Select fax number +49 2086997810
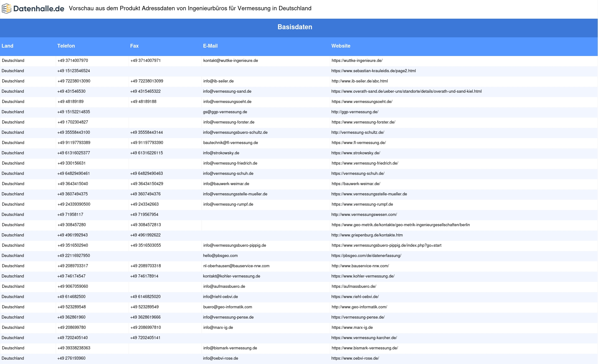 (146, 328)
